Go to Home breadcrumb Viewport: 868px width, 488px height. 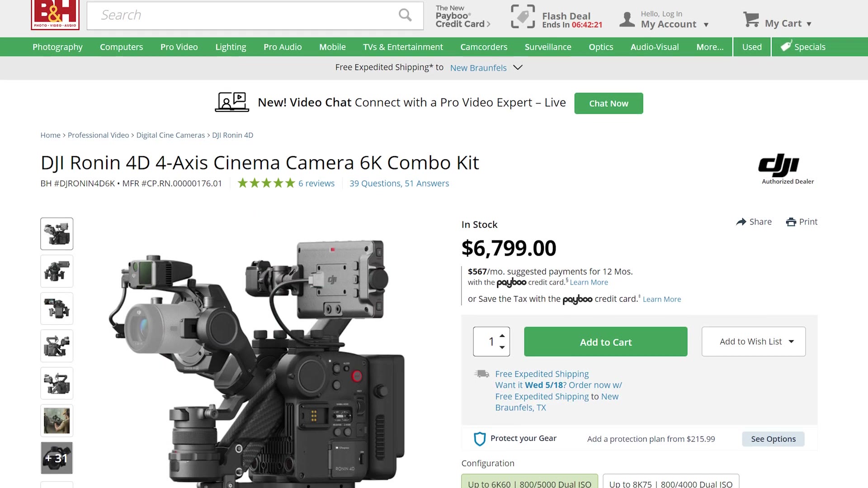(50, 135)
